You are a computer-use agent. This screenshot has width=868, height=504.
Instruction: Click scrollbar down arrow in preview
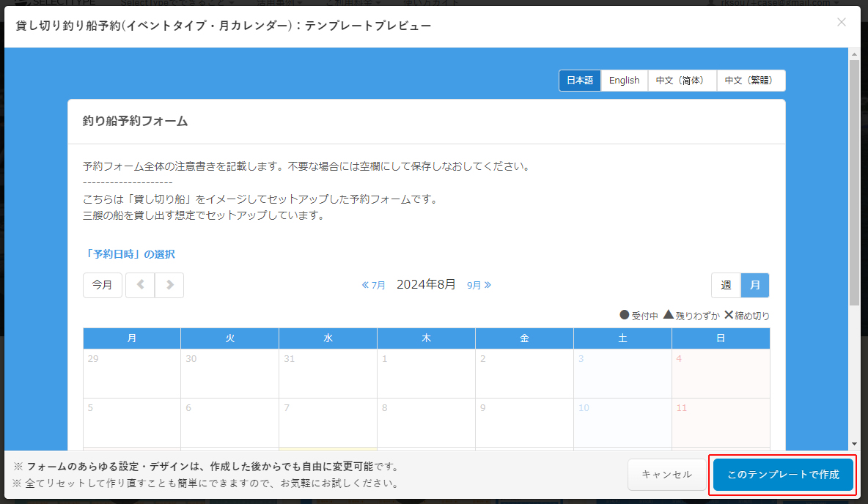pos(854,443)
